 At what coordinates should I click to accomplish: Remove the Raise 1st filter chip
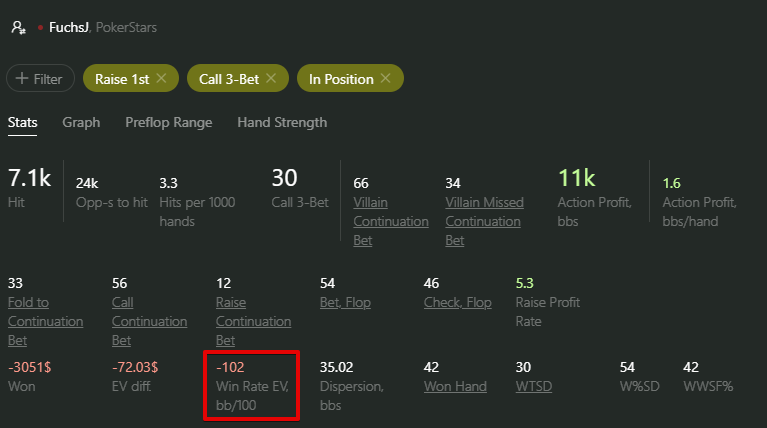[x=161, y=78]
